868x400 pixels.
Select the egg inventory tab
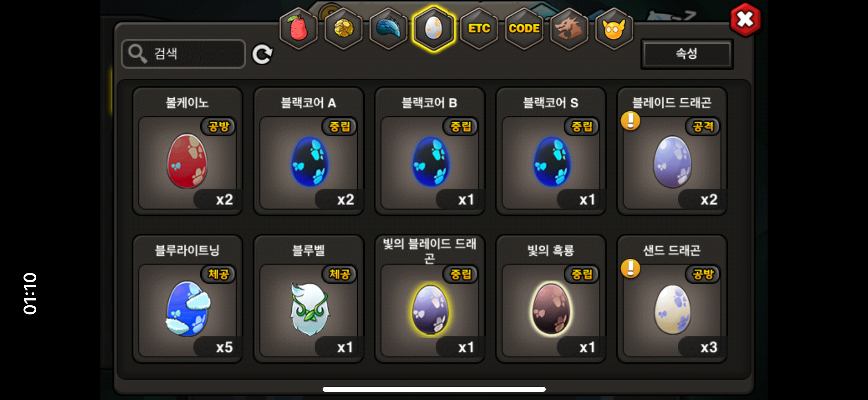[x=434, y=29]
